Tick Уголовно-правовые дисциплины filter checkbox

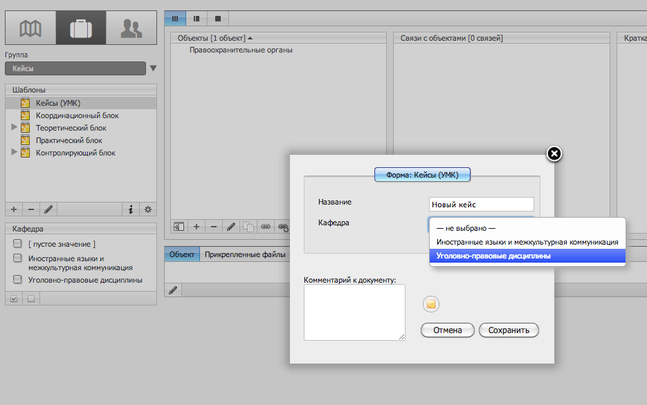[17, 279]
